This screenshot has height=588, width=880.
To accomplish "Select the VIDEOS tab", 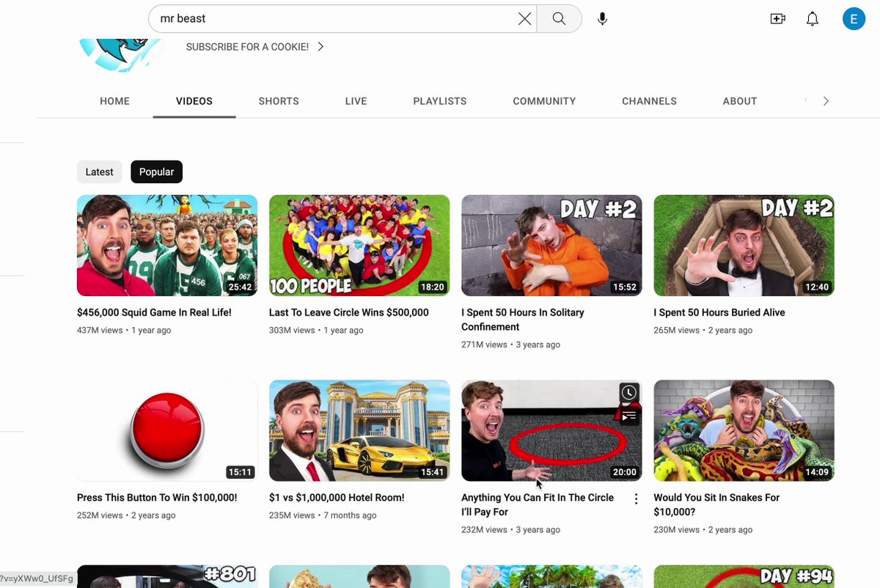I will tap(194, 101).
